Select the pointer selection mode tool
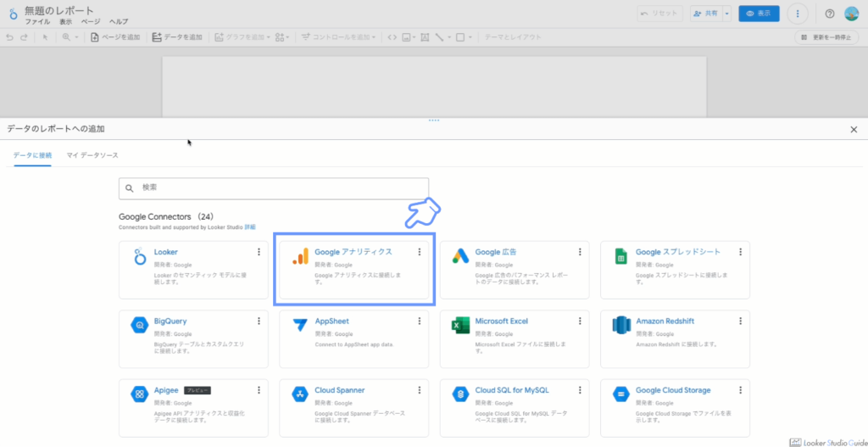The width and height of the screenshot is (868, 447). (x=46, y=37)
